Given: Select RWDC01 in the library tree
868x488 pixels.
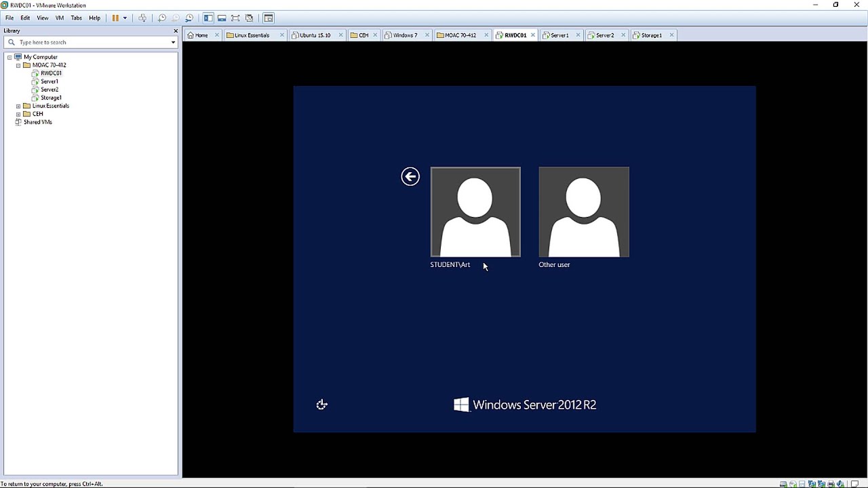Looking at the screenshot, I should 51,73.
